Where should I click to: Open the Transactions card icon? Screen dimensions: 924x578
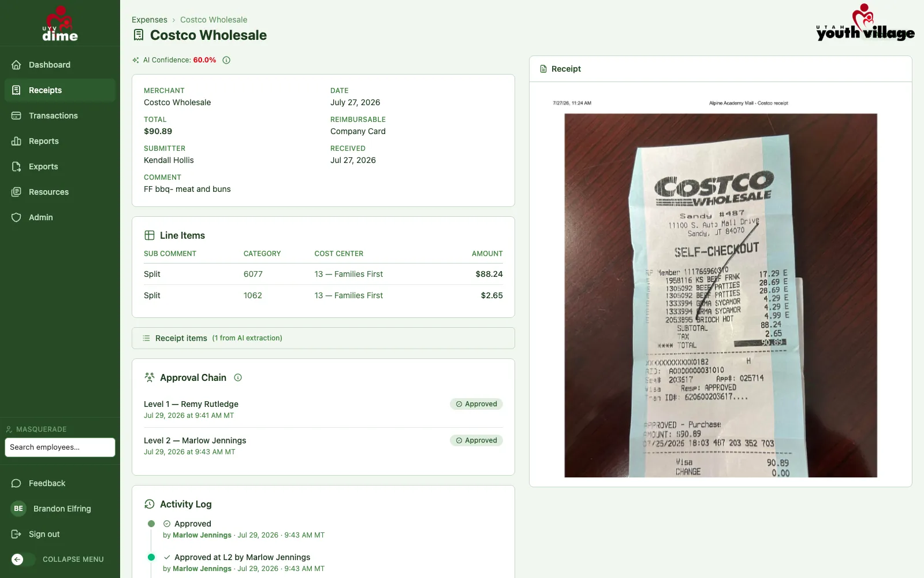tap(16, 116)
